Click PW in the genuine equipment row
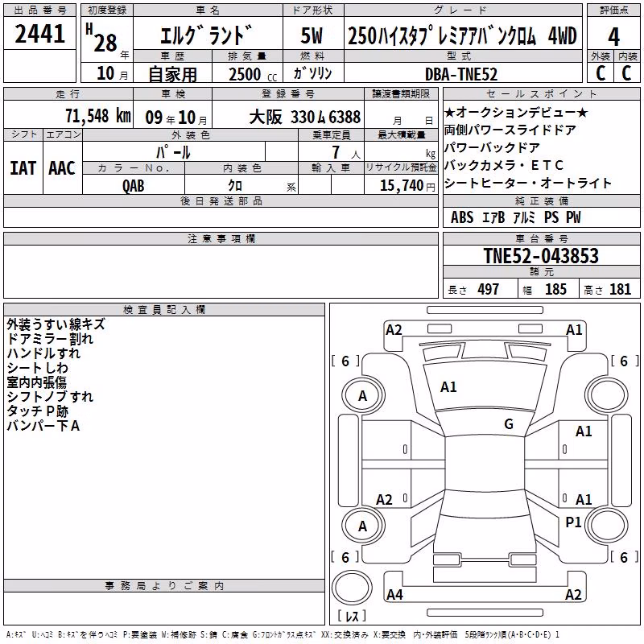The image size is (644, 644). 573,217
